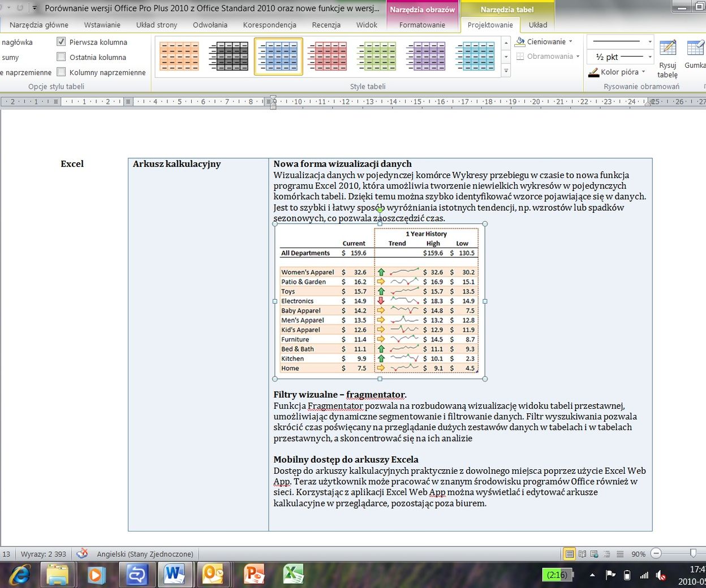This screenshot has width=706, height=588.
Task: Open spell check status icon in status bar
Action: [x=82, y=554]
